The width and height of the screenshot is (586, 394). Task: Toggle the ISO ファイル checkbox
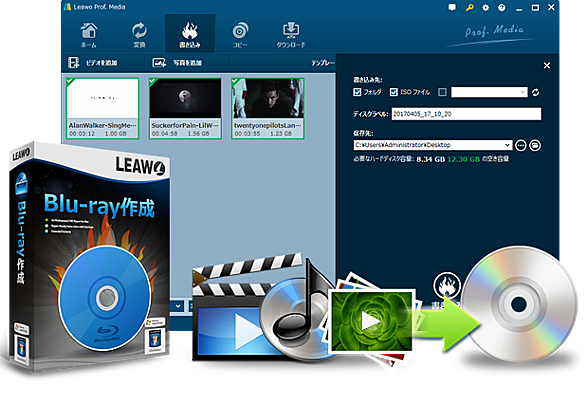coord(394,92)
